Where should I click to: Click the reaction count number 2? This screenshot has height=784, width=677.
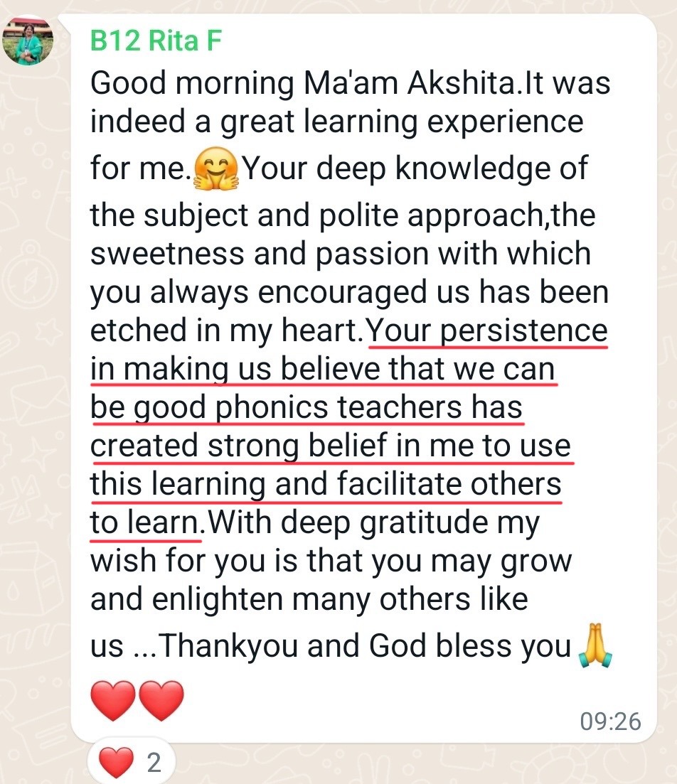(x=154, y=763)
